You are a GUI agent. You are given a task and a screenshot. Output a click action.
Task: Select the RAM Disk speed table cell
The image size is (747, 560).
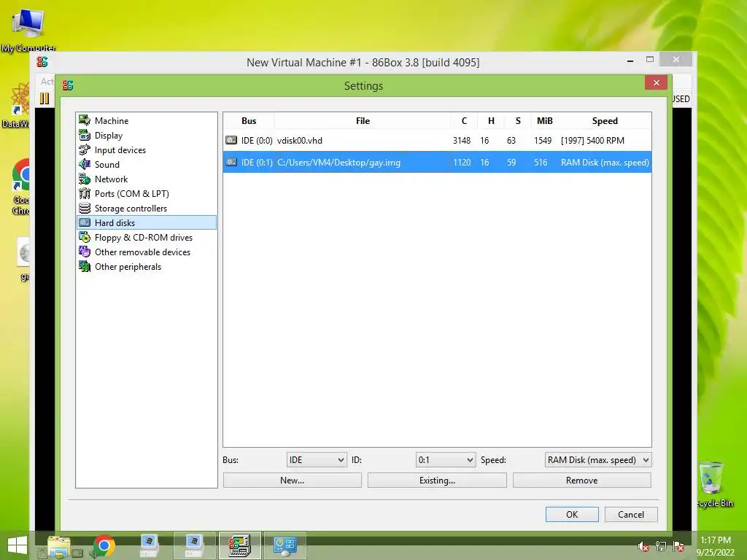(x=605, y=163)
